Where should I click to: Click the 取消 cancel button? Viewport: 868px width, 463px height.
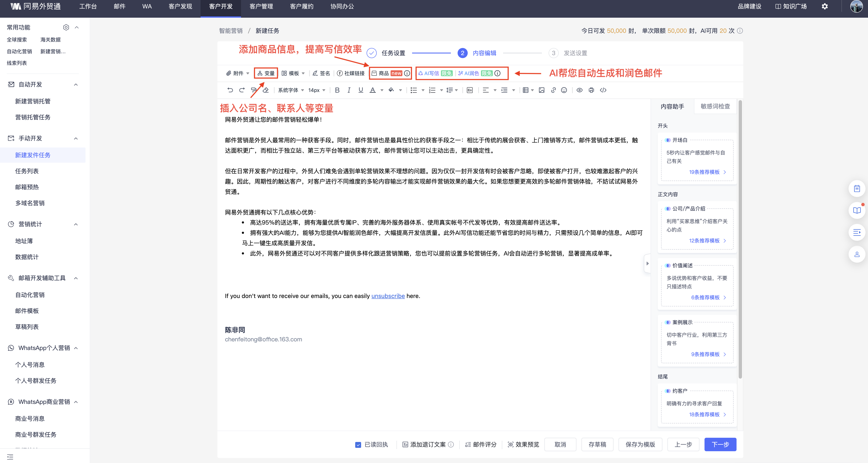coord(560,444)
